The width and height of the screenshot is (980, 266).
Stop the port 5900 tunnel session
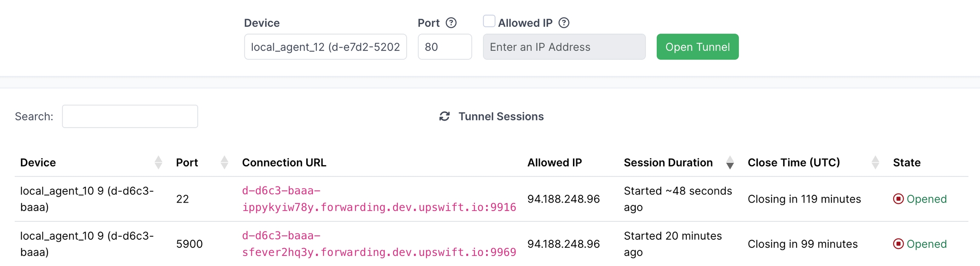click(x=898, y=244)
